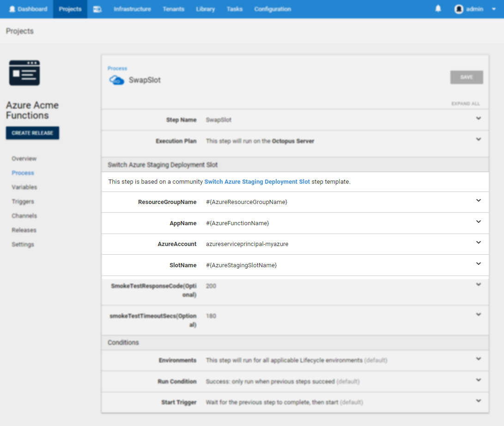This screenshot has width=504, height=426.
Task: Expand the Run Condition section
Action: point(478,380)
